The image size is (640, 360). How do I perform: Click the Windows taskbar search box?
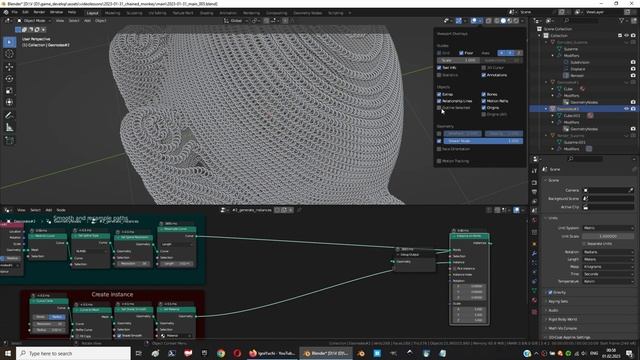click(x=73, y=353)
